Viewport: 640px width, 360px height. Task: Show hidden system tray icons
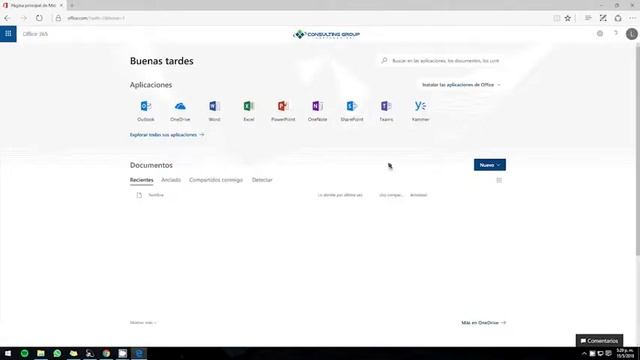tap(584, 353)
